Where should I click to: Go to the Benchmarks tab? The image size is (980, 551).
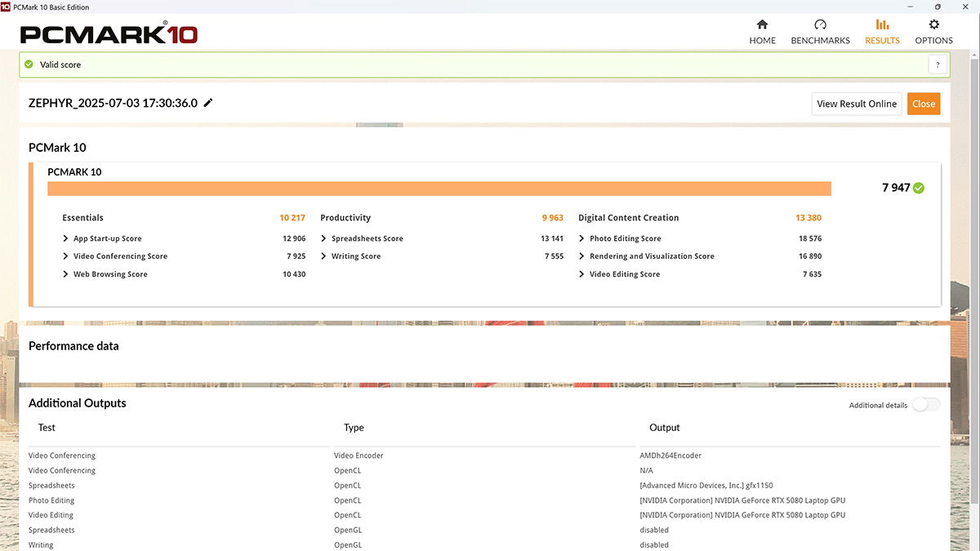(x=820, y=32)
